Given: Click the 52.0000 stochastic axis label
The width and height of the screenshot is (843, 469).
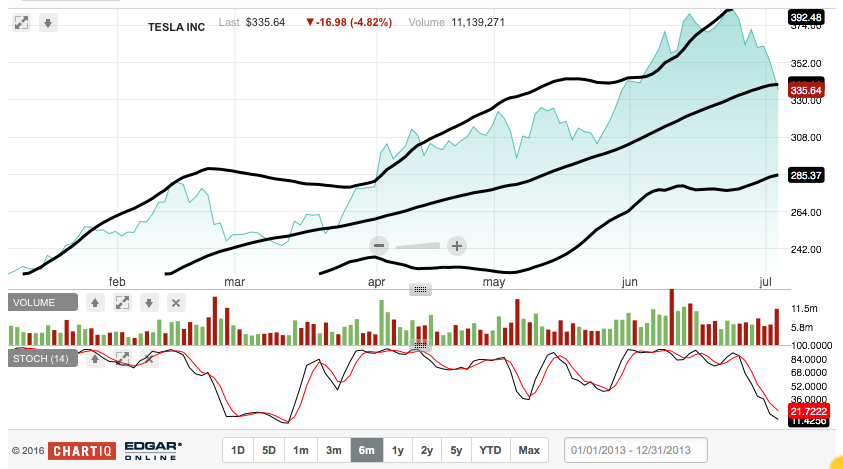Looking at the screenshot, I should [809, 387].
